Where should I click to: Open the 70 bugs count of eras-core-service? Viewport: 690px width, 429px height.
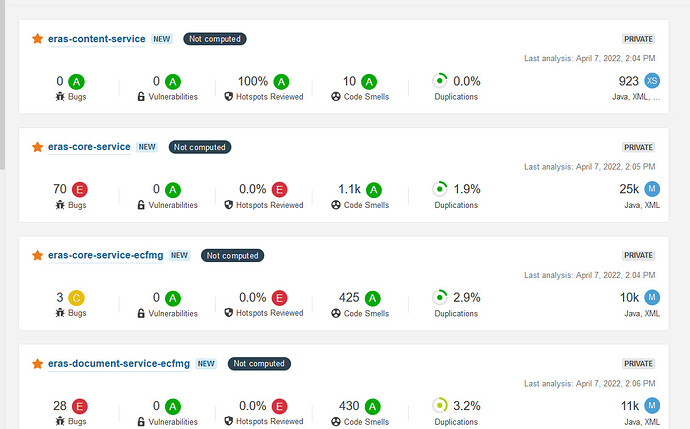59,189
